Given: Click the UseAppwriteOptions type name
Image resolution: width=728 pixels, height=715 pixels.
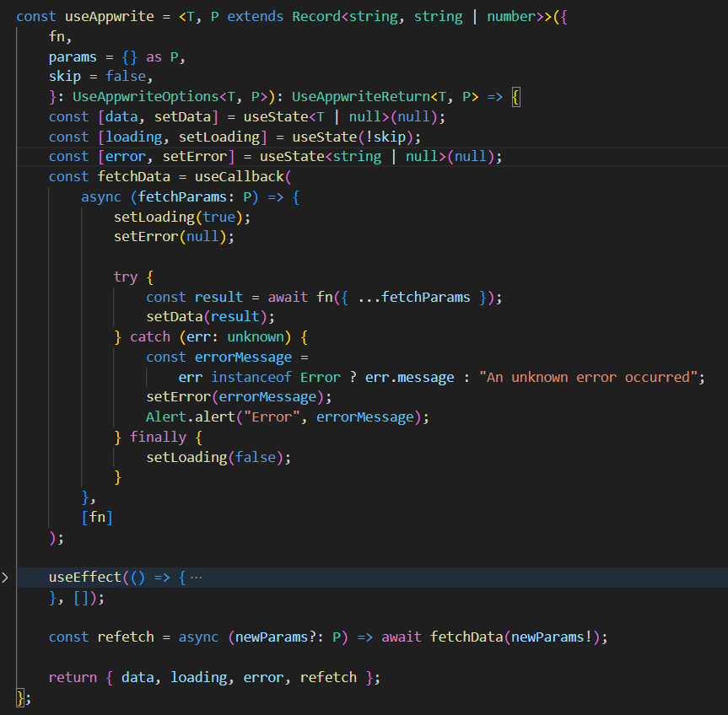Looking at the screenshot, I should click(145, 97).
